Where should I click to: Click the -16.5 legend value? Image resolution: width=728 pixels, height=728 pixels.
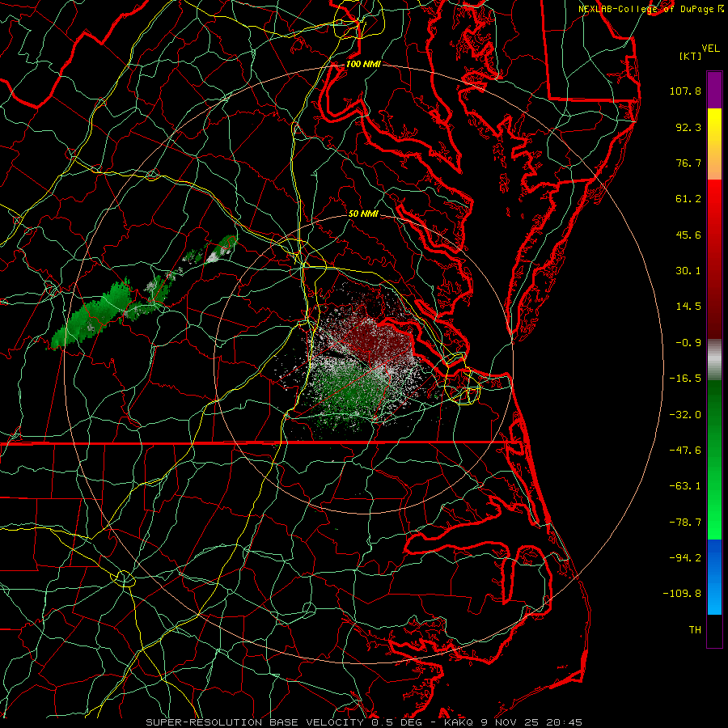(x=685, y=379)
